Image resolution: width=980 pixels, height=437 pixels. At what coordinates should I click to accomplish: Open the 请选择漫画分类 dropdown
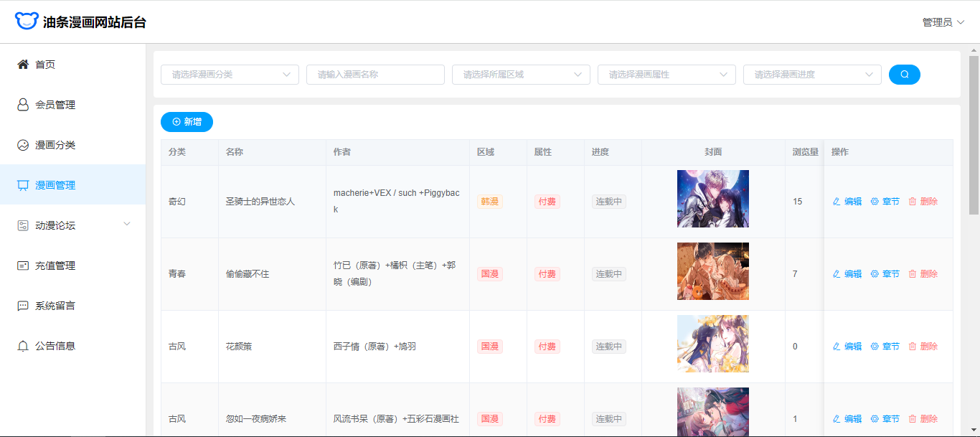pos(230,75)
